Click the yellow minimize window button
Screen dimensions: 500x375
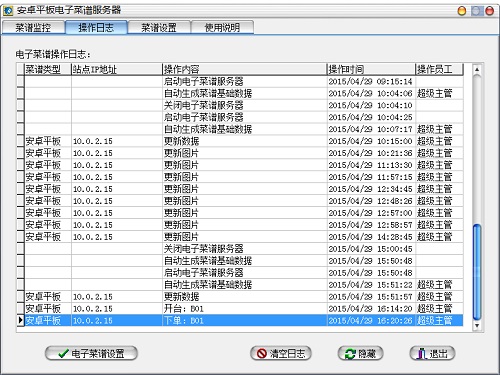[462, 11]
